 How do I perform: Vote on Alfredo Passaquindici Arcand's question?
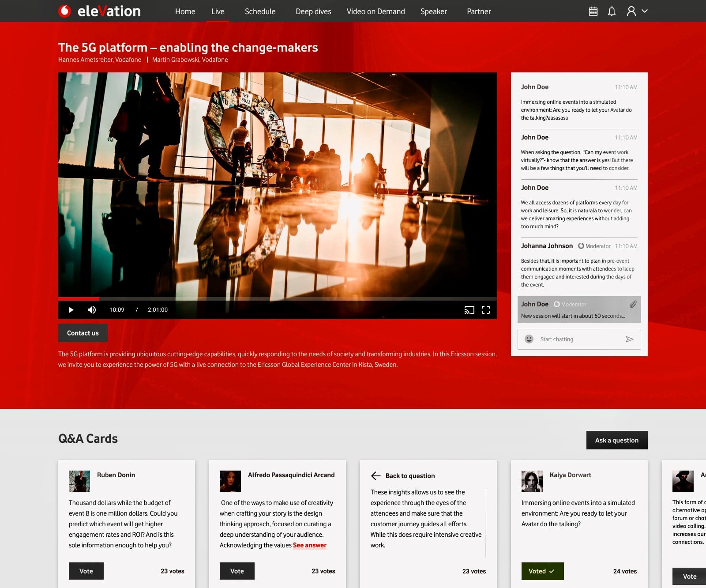point(237,571)
